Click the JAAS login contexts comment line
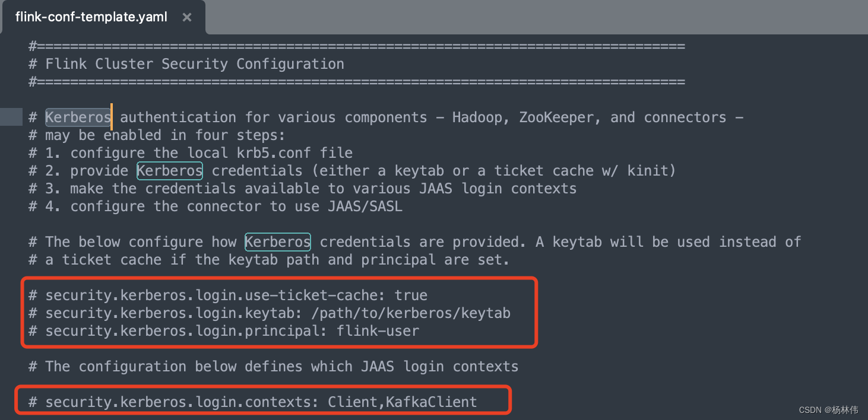 (273, 366)
